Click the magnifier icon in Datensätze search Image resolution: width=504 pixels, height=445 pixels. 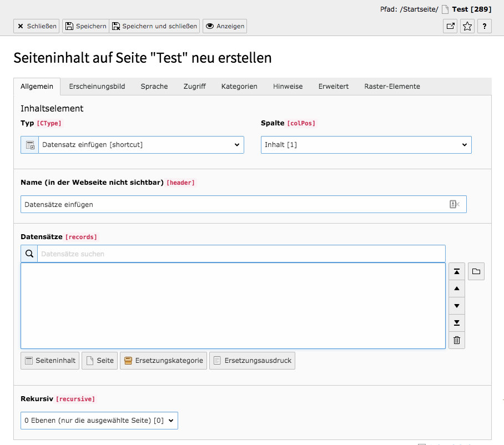pos(29,254)
